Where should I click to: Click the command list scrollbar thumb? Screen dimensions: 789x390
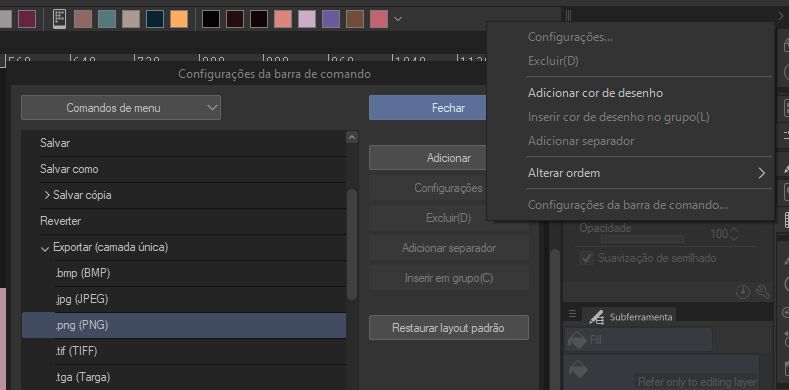pos(352,245)
